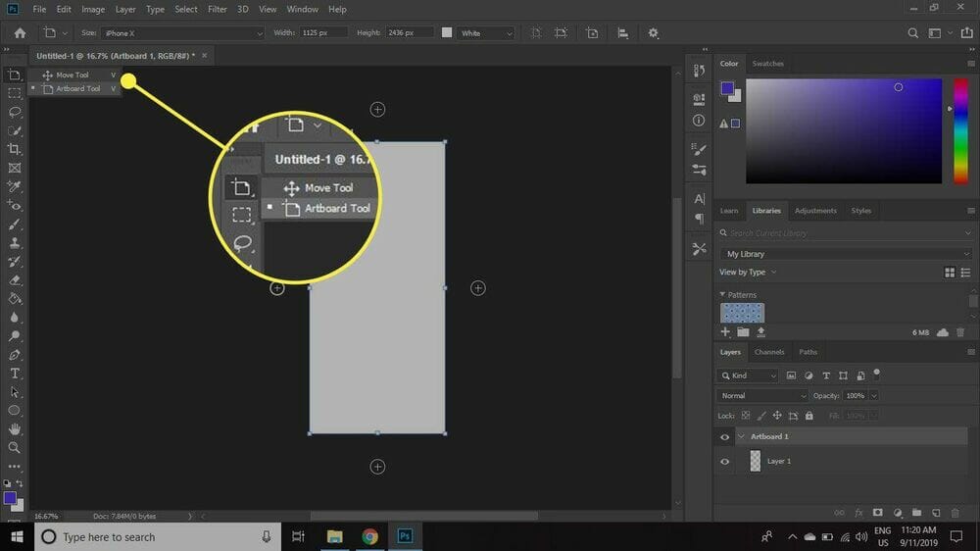Viewport: 980px width, 551px height.
Task: Open the Size preset dropdown showing iPhone X
Action: pos(181,33)
